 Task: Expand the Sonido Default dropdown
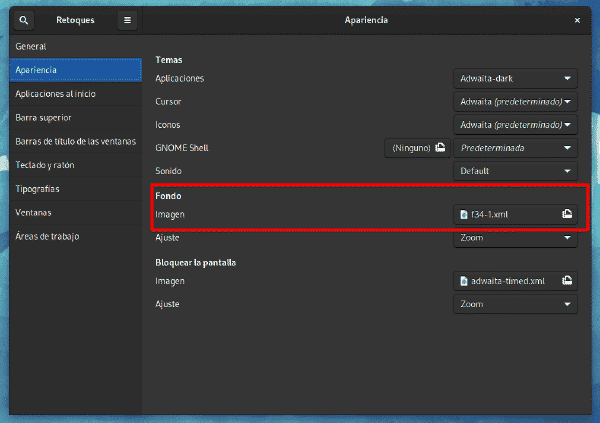coord(515,171)
